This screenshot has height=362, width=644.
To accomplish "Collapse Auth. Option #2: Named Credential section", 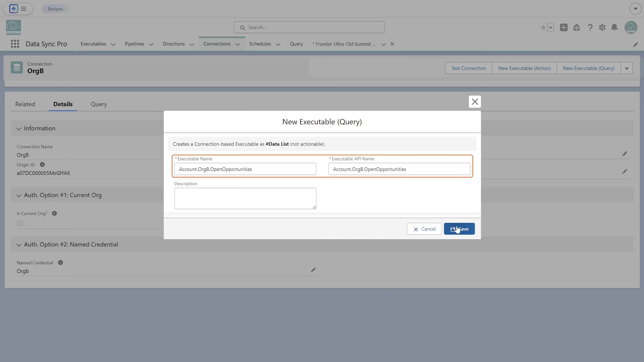I will (x=19, y=245).
